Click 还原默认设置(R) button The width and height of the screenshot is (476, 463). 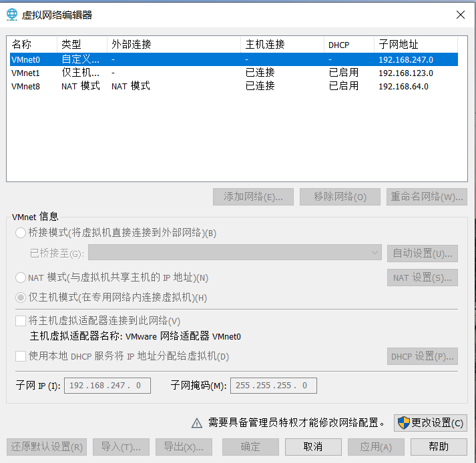click(47, 447)
